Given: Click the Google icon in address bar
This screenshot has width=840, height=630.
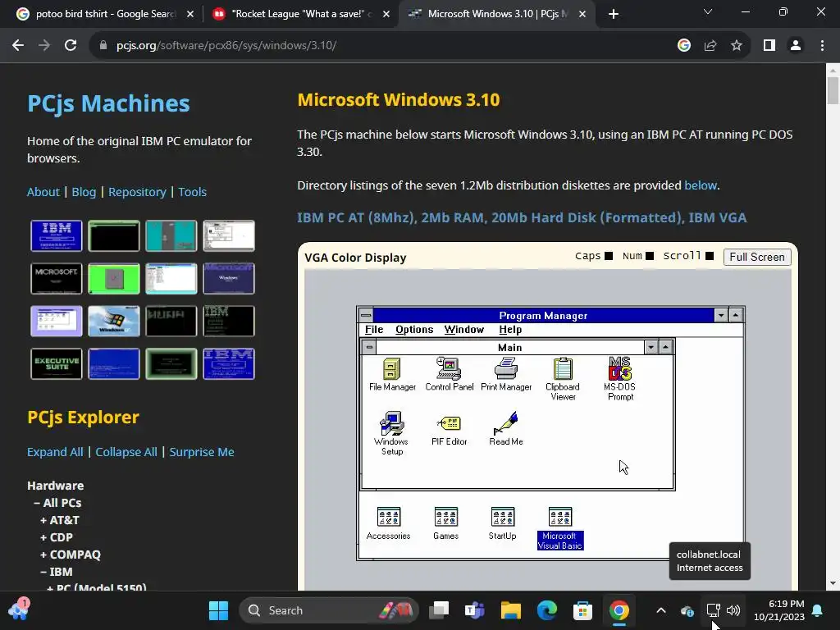Looking at the screenshot, I should pos(684,46).
